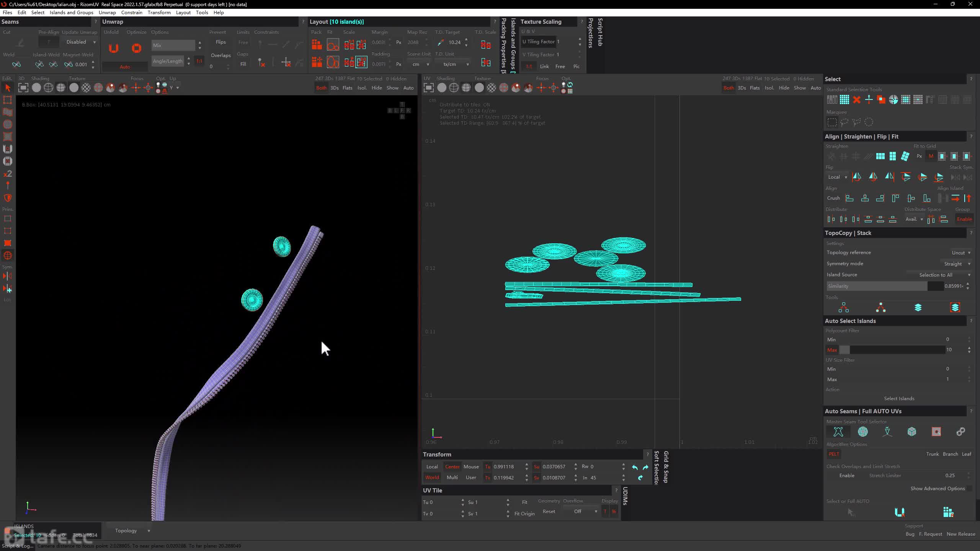The width and height of the screenshot is (980, 551).
Task: Click the undo transform arrow icon
Action: click(x=635, y=467)
